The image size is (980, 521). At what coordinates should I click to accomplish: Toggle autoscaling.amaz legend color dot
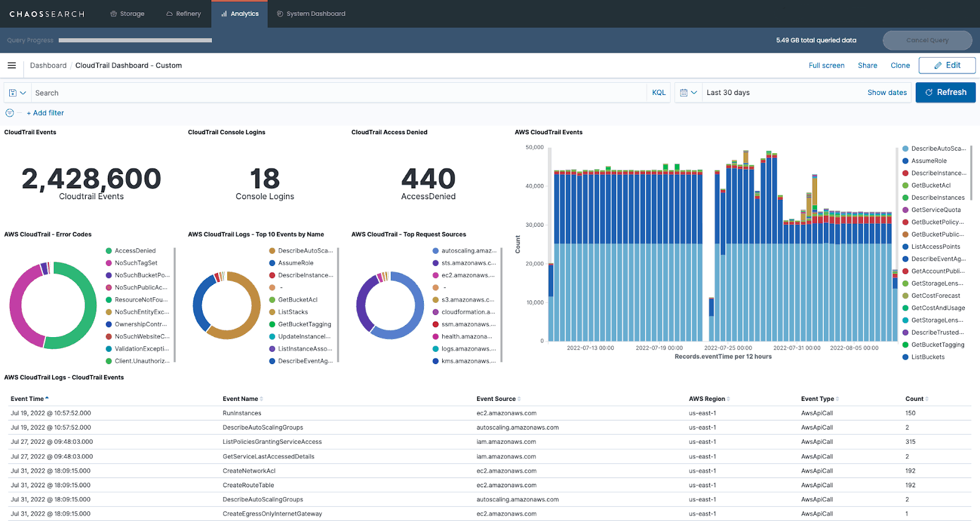pyautogui.click(x=435, y=251)
